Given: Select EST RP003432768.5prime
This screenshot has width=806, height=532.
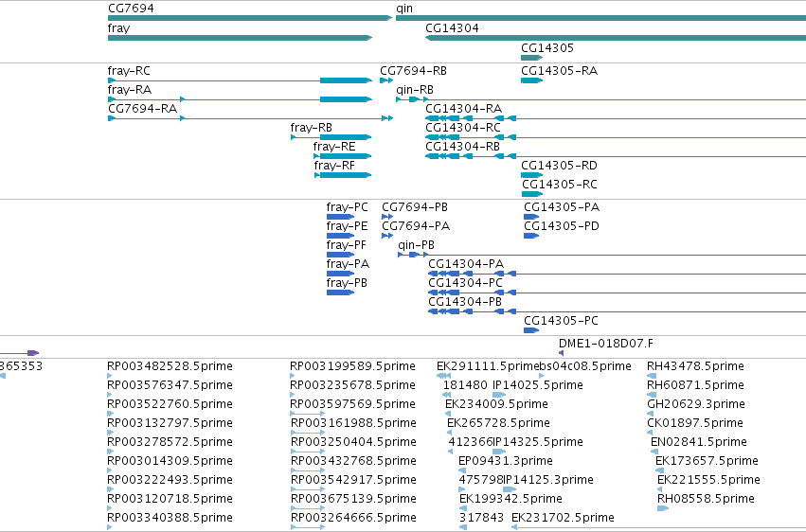Looking at the screenshot, I should [x=353, y=461].
